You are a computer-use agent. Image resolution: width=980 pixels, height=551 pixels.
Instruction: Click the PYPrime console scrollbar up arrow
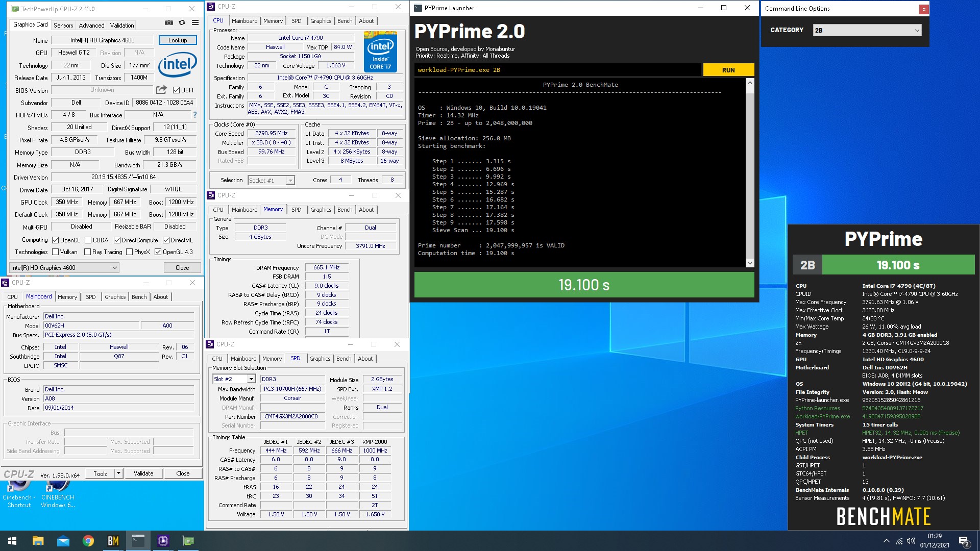point(750,83)
